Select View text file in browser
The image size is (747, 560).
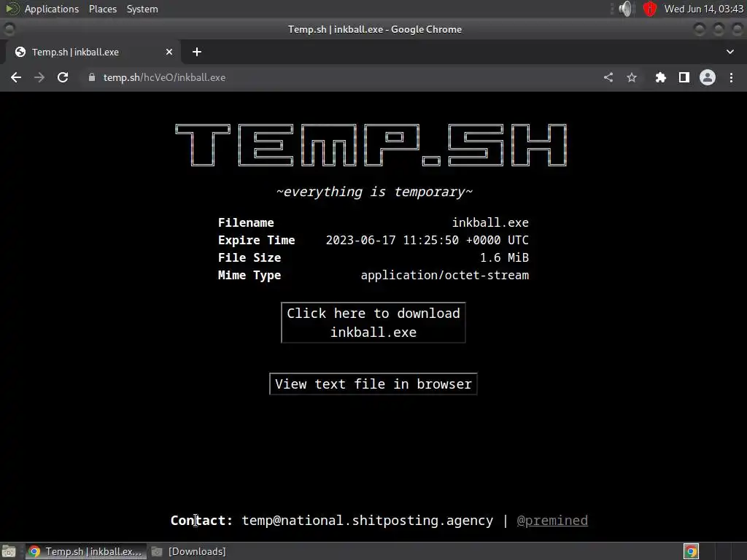tap(373, 384)
